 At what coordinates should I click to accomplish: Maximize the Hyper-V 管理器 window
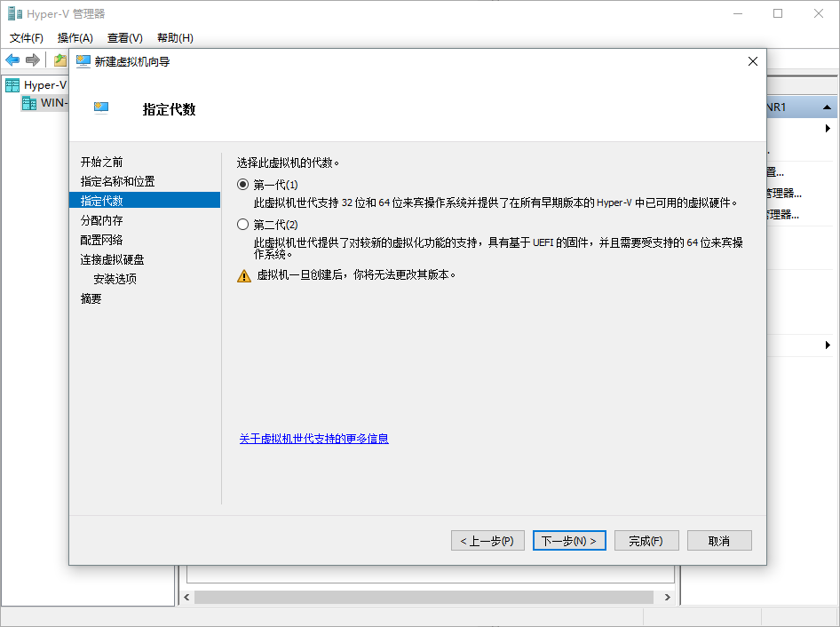pos(778,14)
